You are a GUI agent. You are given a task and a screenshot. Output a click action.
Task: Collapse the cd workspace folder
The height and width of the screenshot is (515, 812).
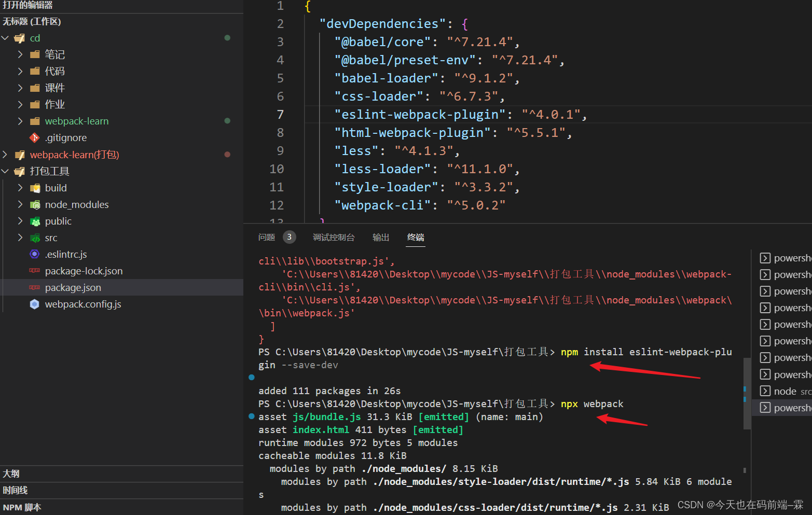tap(5, 38)
